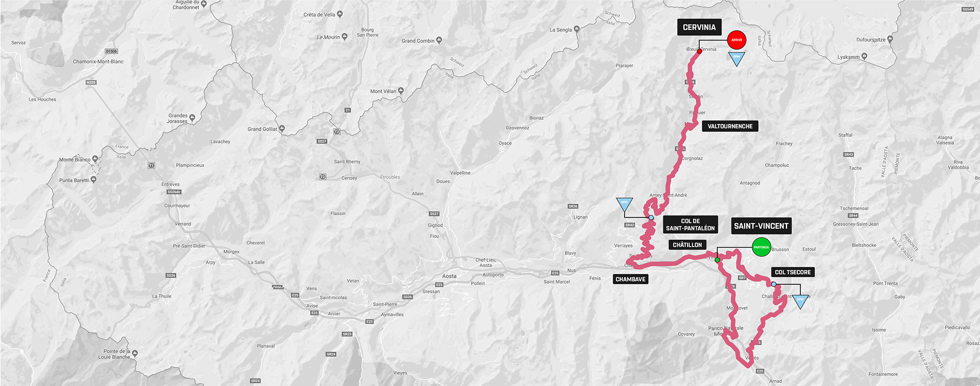Click the Grand Golliat peak pin

[282, 129]
